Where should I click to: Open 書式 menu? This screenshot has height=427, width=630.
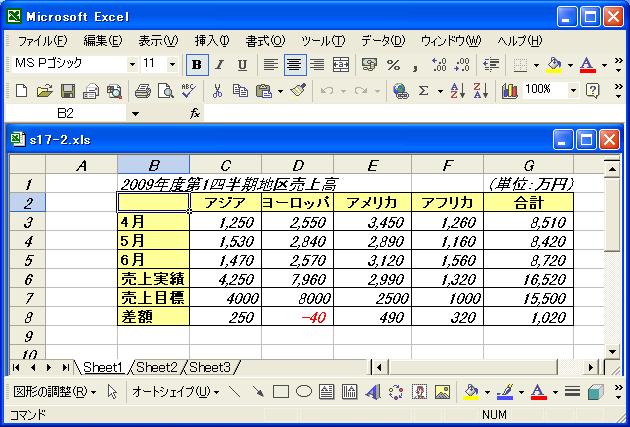265,41
